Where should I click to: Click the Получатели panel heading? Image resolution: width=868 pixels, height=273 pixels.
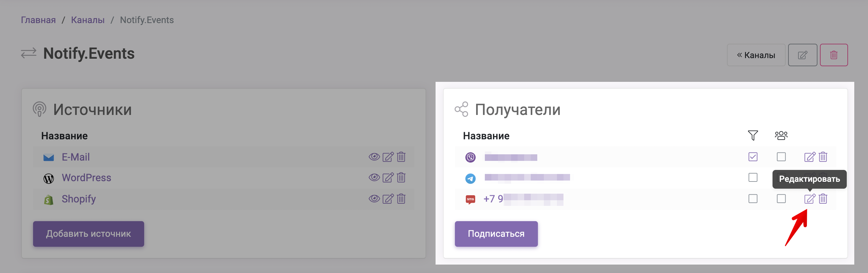(518, 110)
